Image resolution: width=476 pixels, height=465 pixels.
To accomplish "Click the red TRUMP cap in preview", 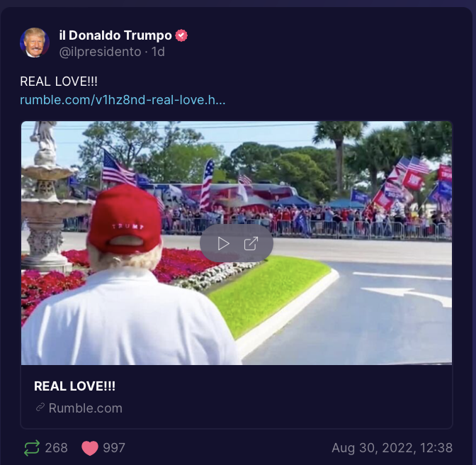I will tap(125, 219).
